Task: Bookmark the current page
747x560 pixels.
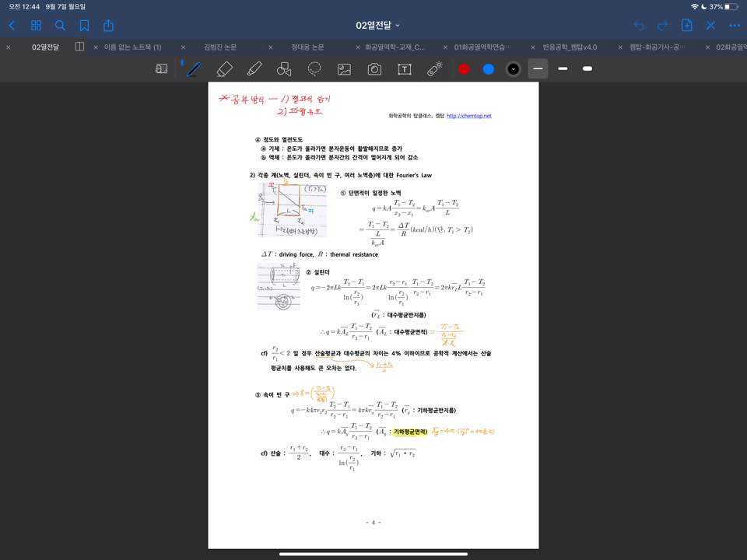Action: (x=84, y=25)
